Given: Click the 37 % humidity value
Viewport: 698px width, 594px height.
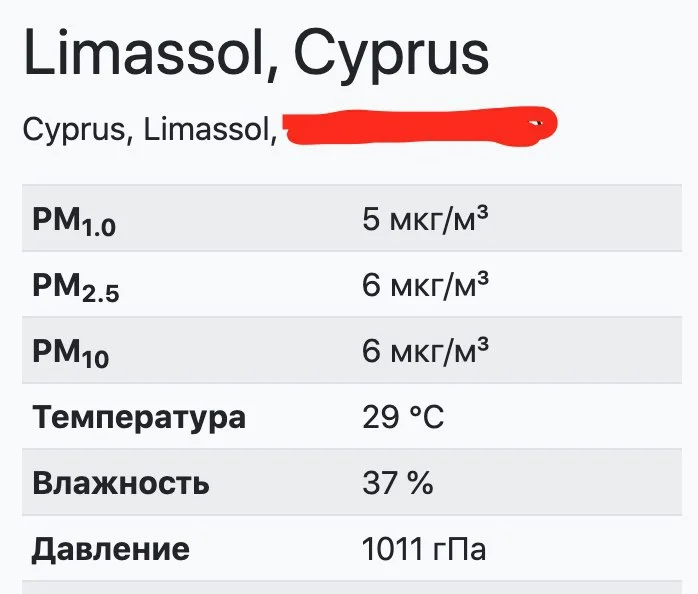Looking at the screenshot, I should [x=397, y=483].
